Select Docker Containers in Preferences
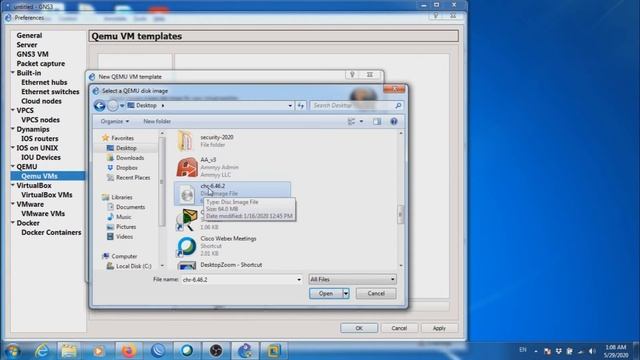Viewport: 640px width, 360px height. click(x=51, y=233)
